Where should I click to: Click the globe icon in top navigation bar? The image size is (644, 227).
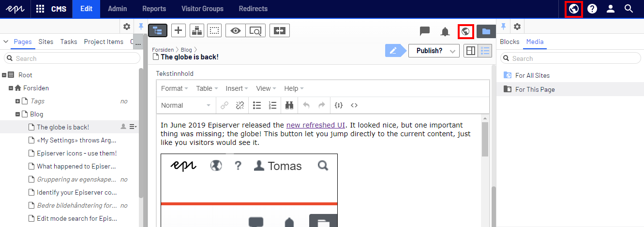574,9
